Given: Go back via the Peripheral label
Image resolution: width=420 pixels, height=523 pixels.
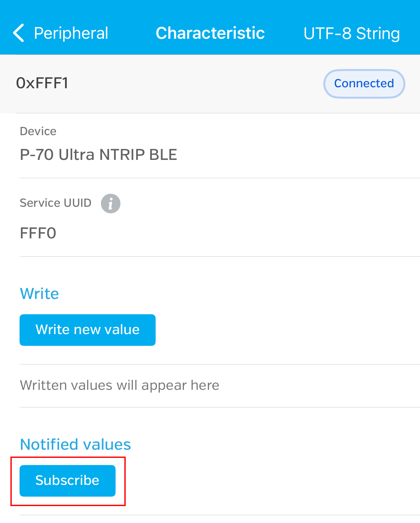Looking at the screenshot, I should (x=71, y=33).
